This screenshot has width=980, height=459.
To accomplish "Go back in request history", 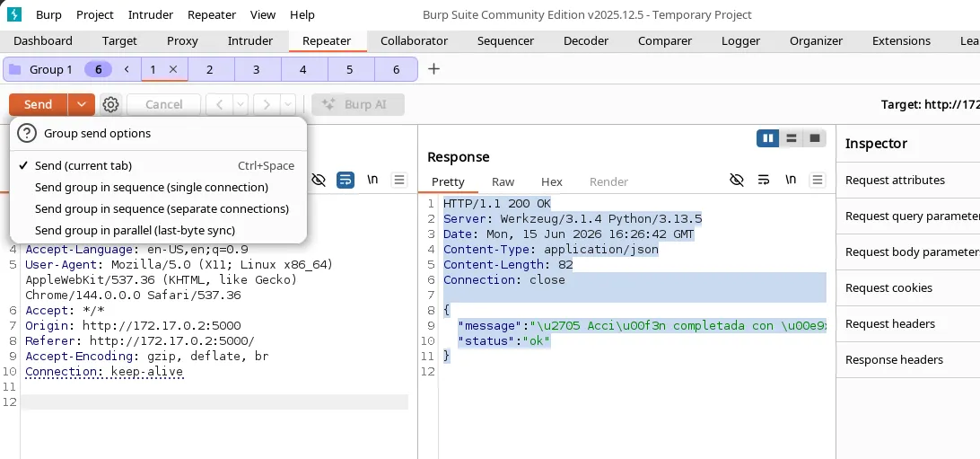I will click(x=219, y=104).
